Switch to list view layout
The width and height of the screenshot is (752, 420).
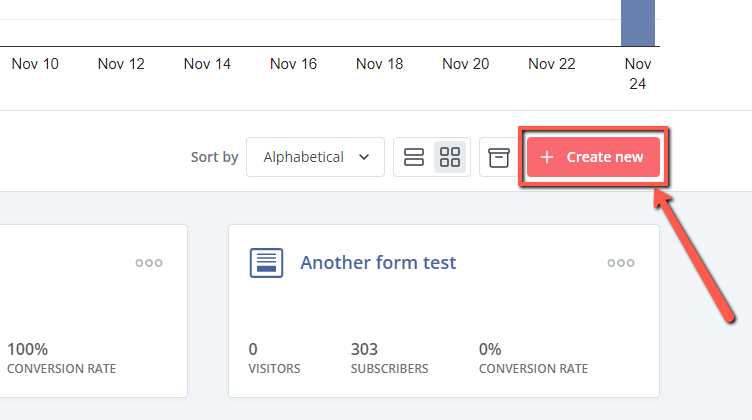(x=413, y=157)
